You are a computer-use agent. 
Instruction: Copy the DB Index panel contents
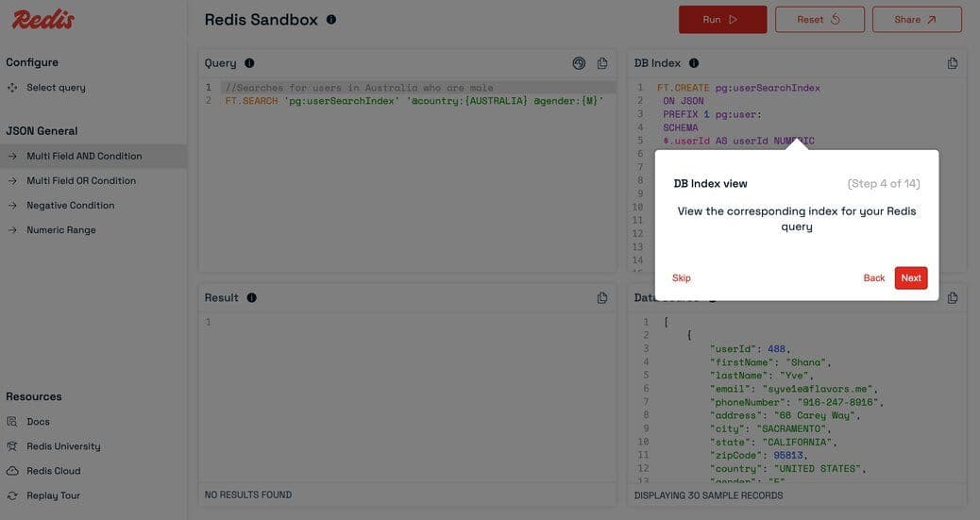click(x=953, y=63)
